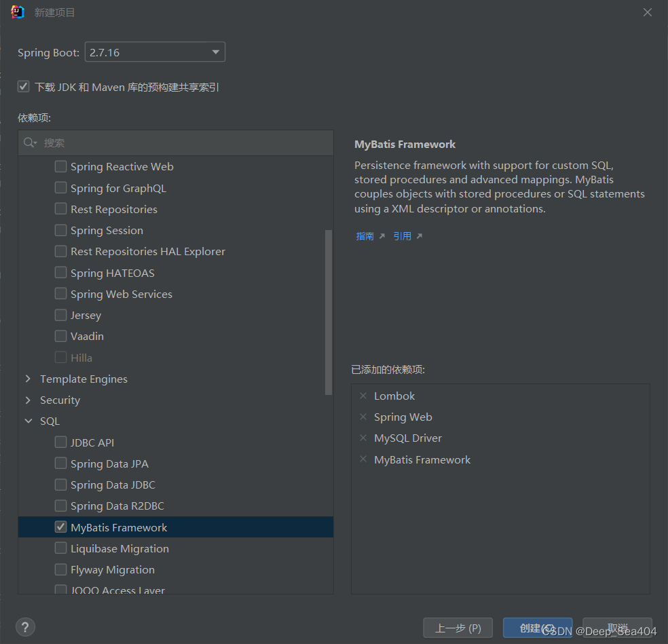This screenshot has width=668, height=644.
Task: Remove MyBatis Framework using its X icon
Action: point(363,459)
